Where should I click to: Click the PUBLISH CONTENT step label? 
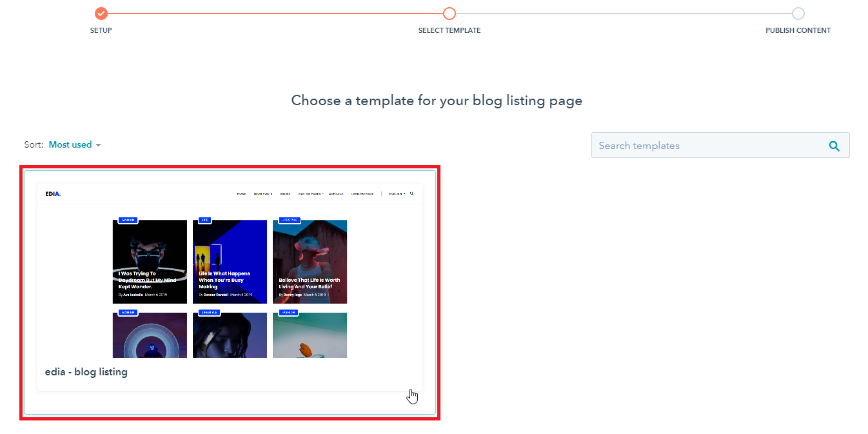tap(798, 30)
